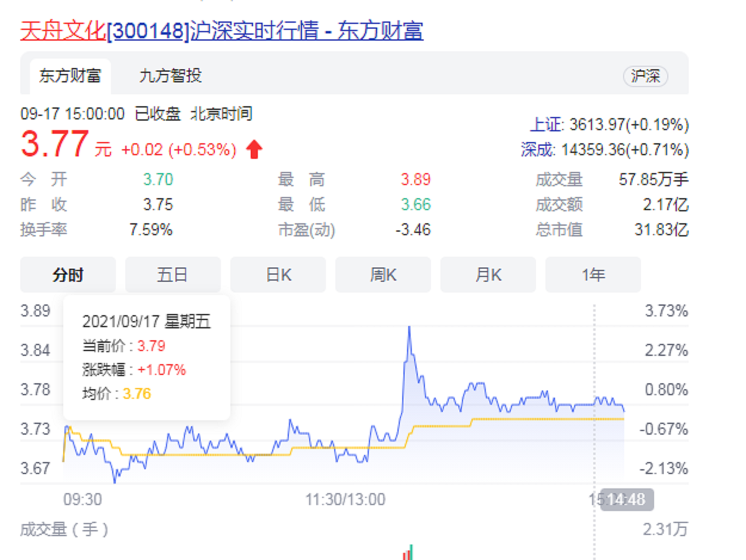
Task: Click the 成交量 value 57.85万手
Action: [653, 179]
